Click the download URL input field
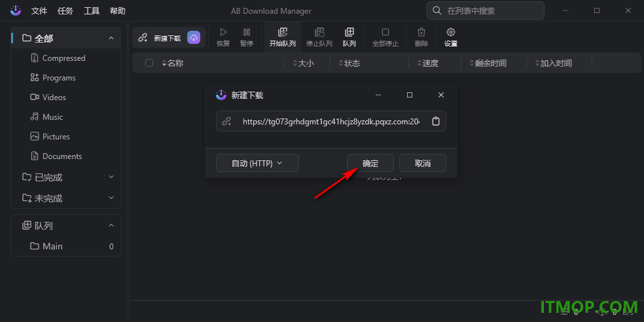644x322 pixels. point(331,121)
